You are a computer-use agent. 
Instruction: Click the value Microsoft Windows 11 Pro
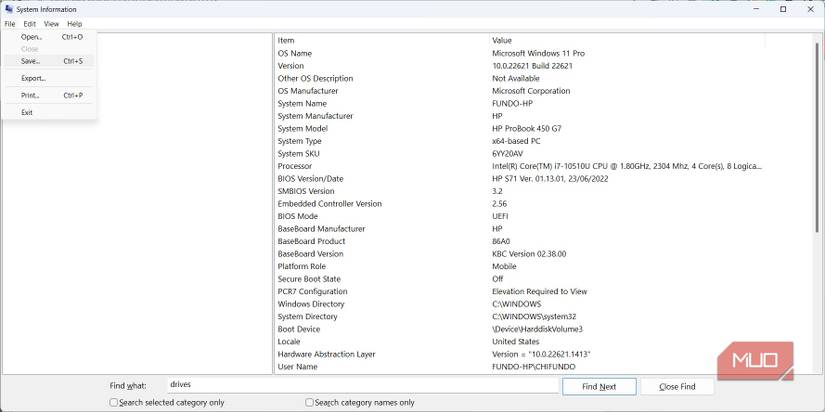[x=538, y=53]
